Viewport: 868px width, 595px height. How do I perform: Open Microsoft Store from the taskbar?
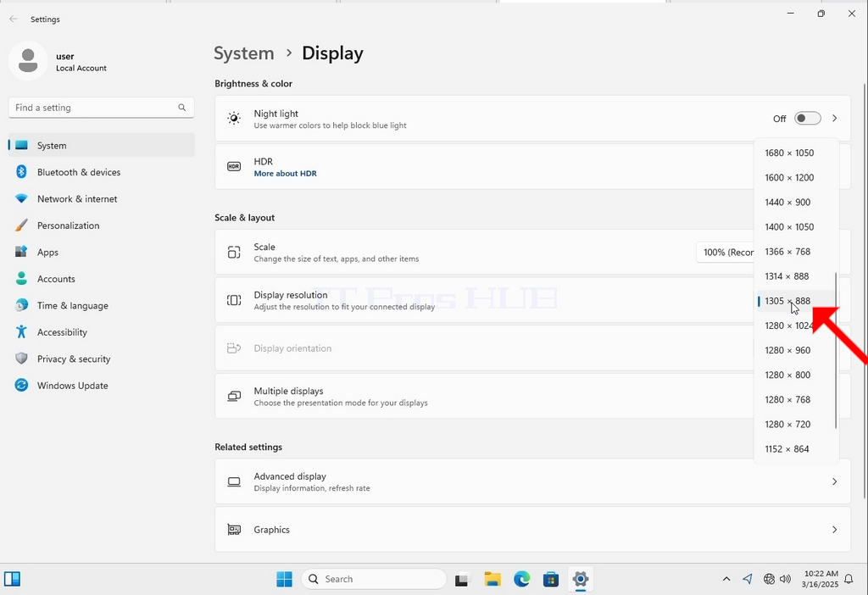tap(551, 579)
